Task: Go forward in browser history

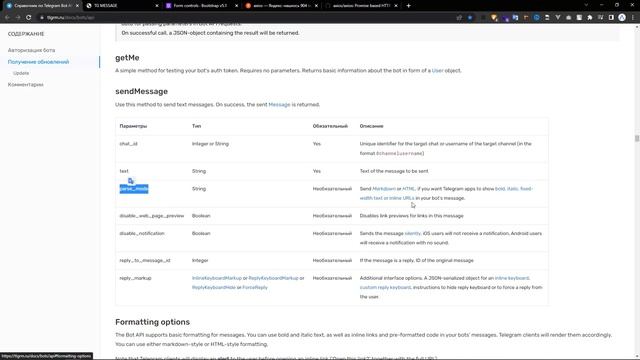Action: [18, 18]
